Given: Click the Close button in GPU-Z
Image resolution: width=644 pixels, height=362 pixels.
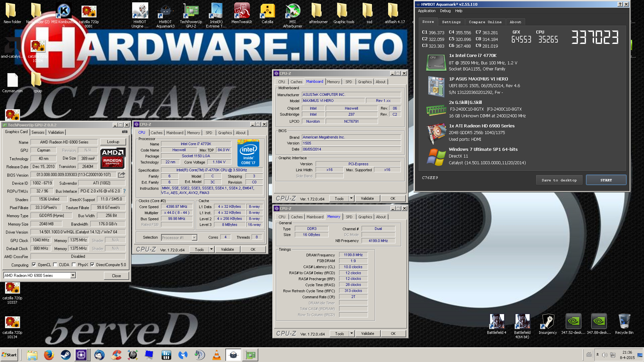Looking at the screenshot, I should [116, 276].
